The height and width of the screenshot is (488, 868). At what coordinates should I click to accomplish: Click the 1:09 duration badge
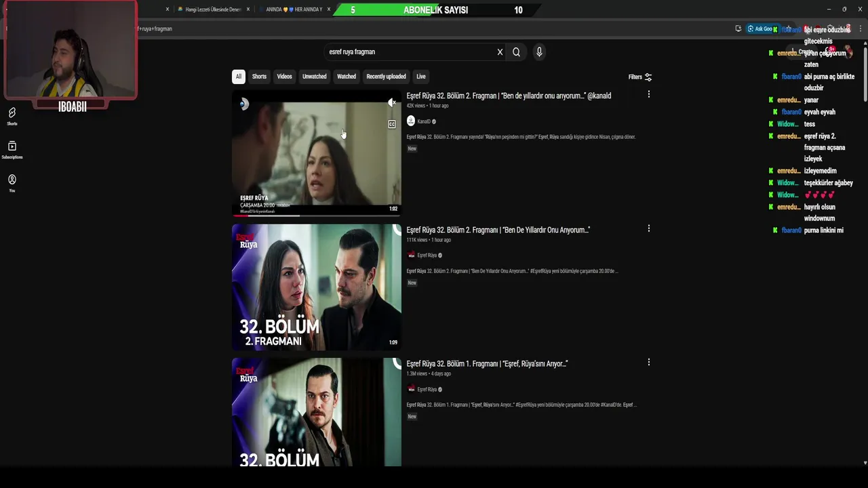[393, 342]
